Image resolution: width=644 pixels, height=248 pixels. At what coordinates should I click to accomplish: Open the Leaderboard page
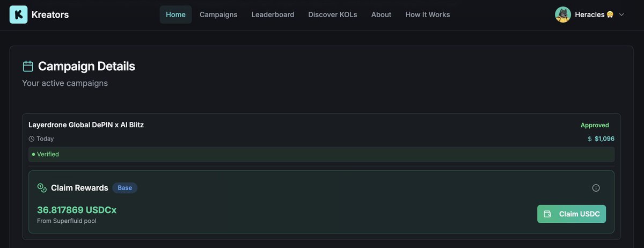273,14
